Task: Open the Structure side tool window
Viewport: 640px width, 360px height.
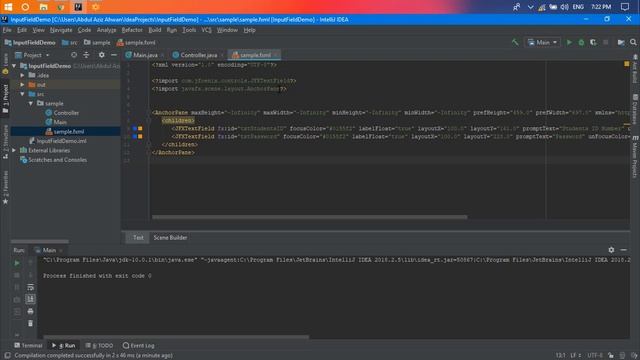Action: click(x=5, y=141)
